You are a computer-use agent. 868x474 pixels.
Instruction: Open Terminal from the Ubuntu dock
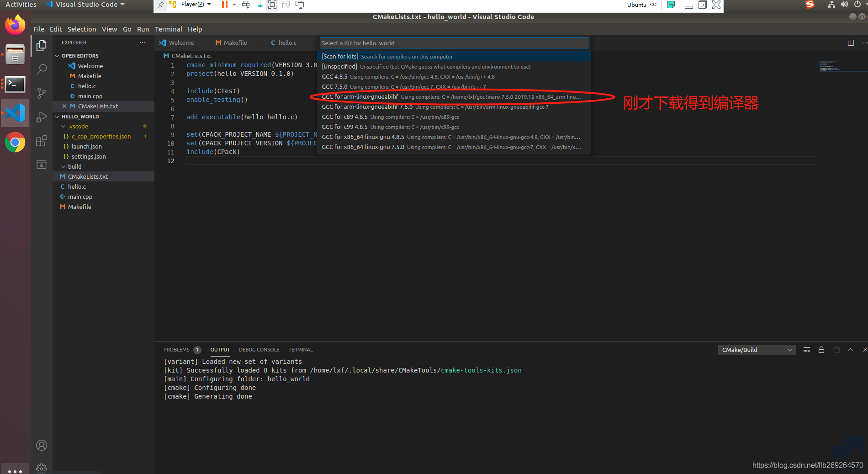(15, 85)
